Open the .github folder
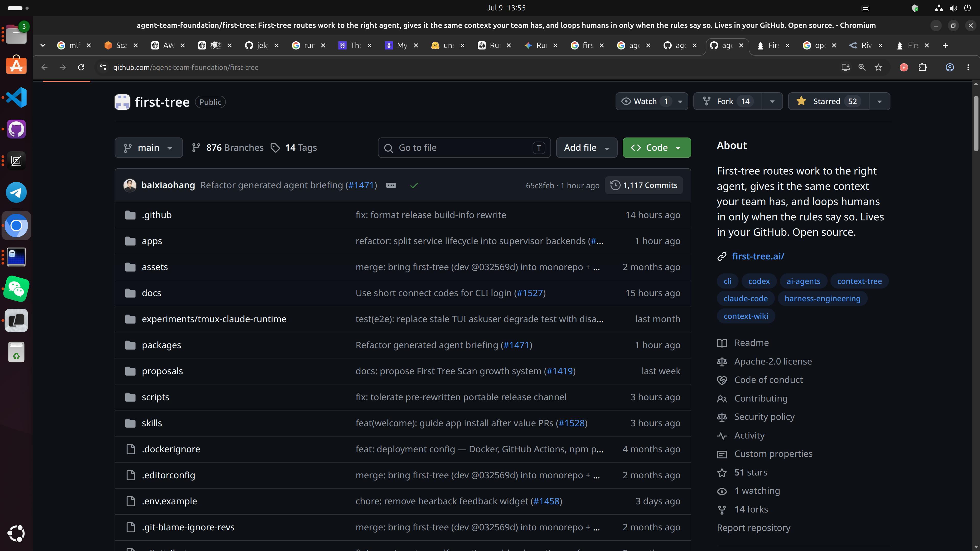 pos(157,215)
